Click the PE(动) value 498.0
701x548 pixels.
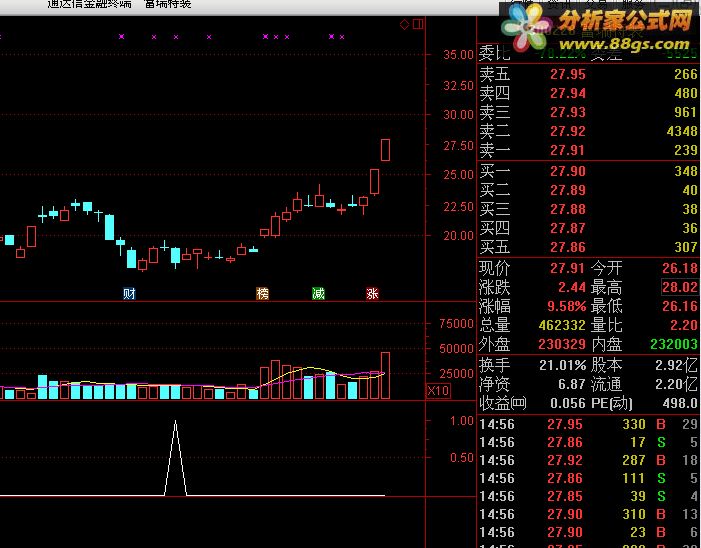(680, 403)
